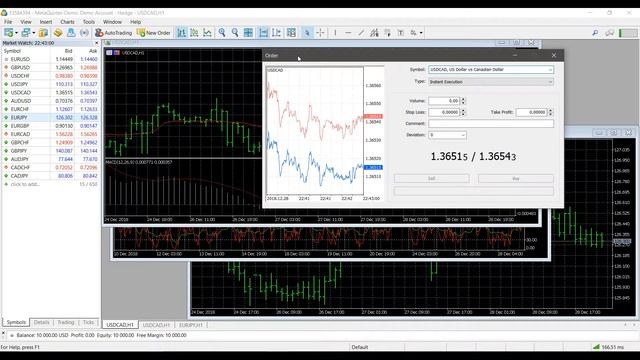Open the View menu
This screenshot has width=640, height=360.
tap(26, 22)
